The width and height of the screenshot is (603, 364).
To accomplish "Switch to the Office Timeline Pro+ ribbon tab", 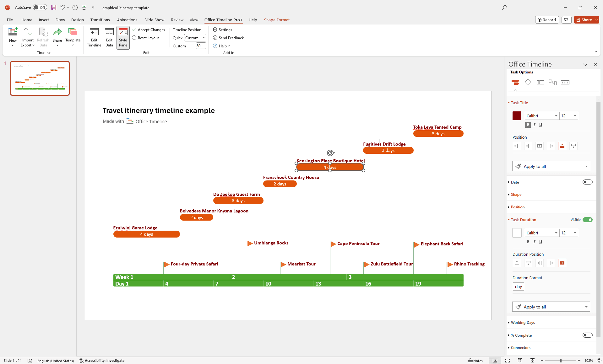I will coord(223,20).
